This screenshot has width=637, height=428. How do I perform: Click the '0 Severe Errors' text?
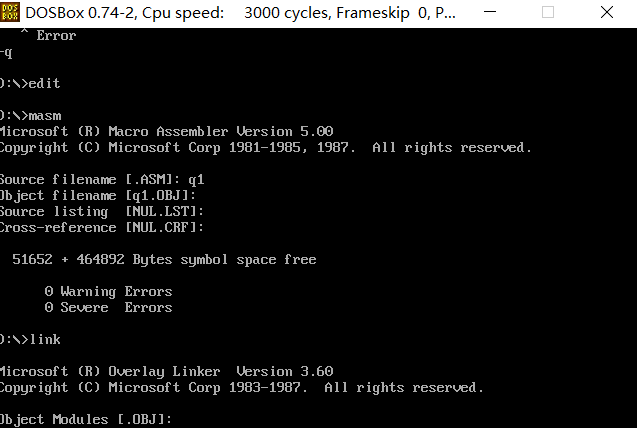(108, 307)
